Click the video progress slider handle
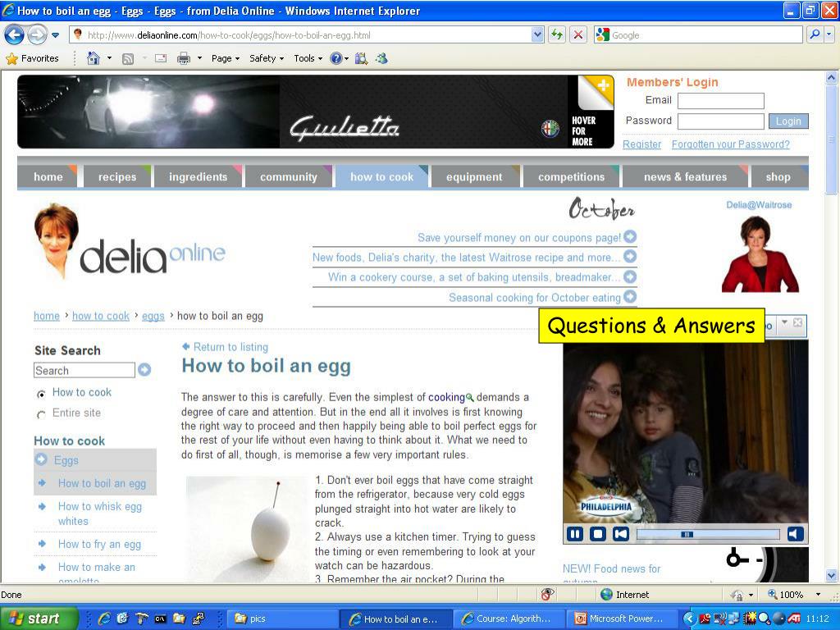Image resolution: width=840 pixels, height=630 pixels. point(687,535)
